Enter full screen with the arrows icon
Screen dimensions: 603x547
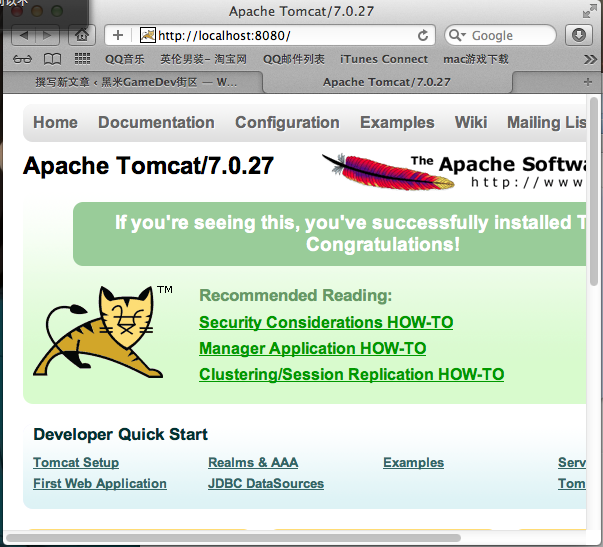(589, 11)
